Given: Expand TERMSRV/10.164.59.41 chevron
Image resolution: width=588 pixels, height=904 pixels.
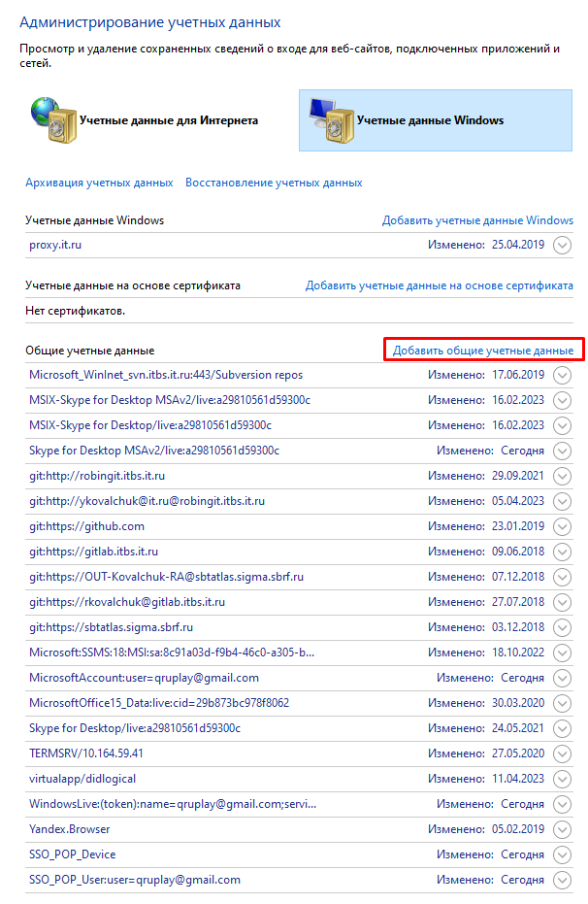Looking at the screenshot, I should 562,754.
